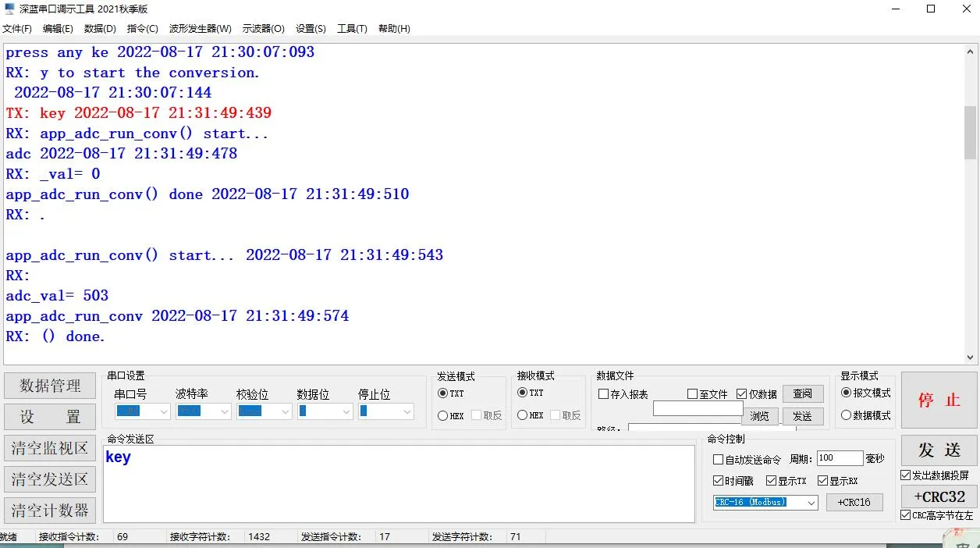Image resolution: width=980 pixels, height=548 pixels.
Task: Open the 指令(C) menu
Action: coord(142,29)
